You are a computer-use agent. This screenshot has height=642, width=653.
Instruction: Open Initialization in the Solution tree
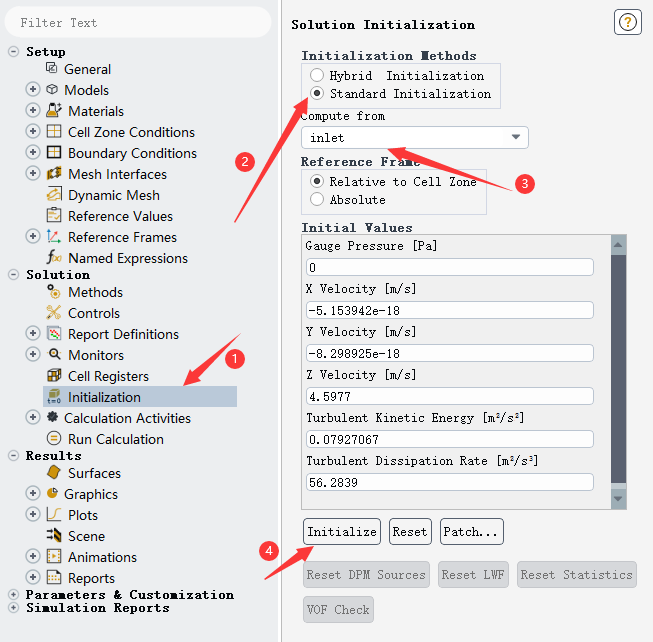tap(104, 397)
